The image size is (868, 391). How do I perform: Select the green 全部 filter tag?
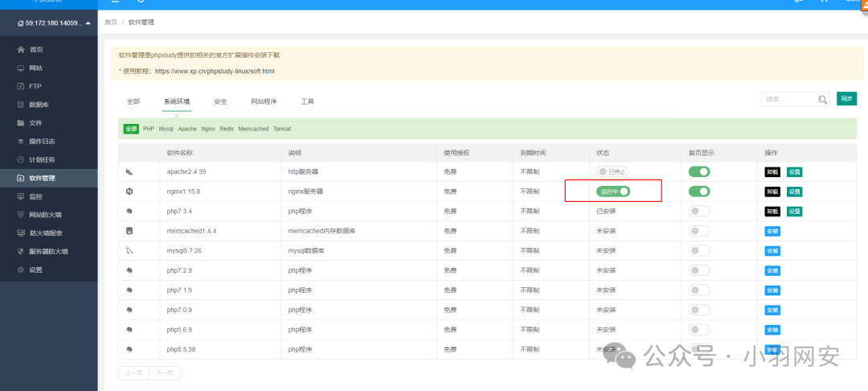131,129
